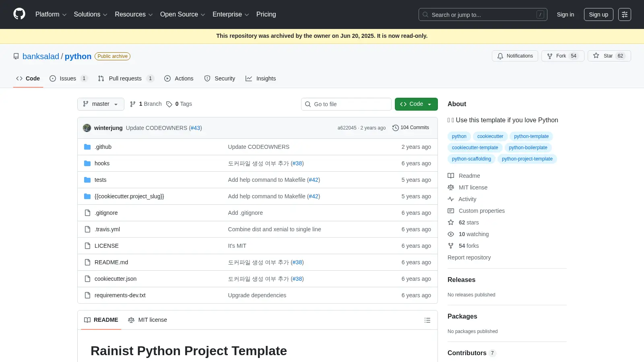Open the .travis.yml file

[x=107, y=229]
